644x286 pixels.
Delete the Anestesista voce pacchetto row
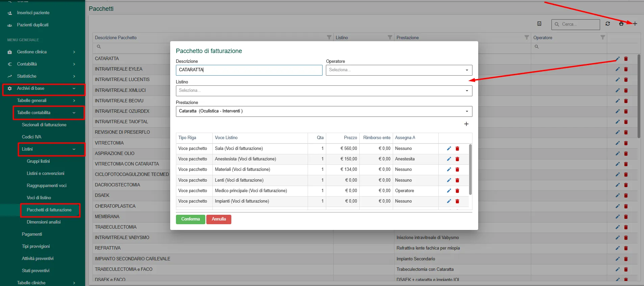(457, 159)
